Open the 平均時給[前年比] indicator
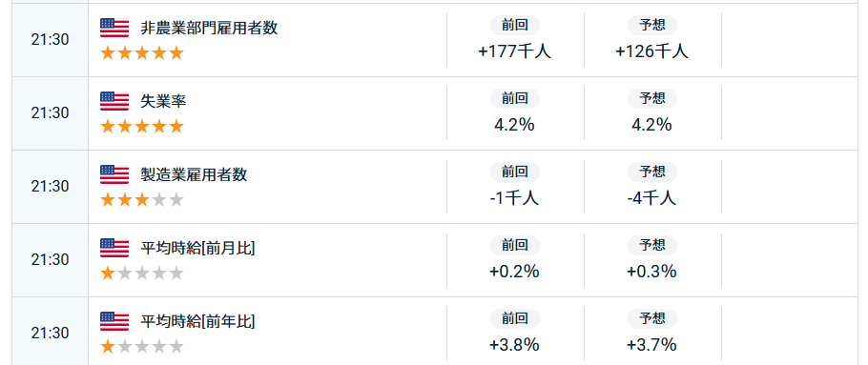The width and height of the screenshot is (868, 365). 197,321
